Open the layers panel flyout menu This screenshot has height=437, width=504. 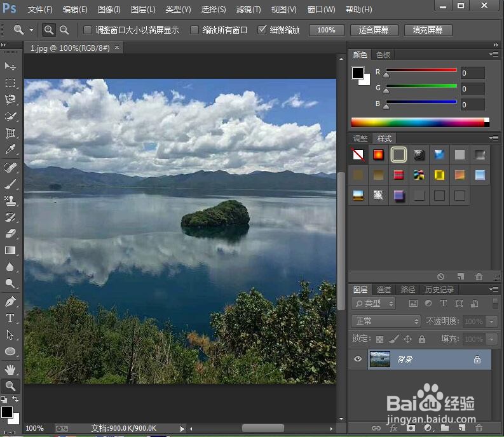pos(494,289)
